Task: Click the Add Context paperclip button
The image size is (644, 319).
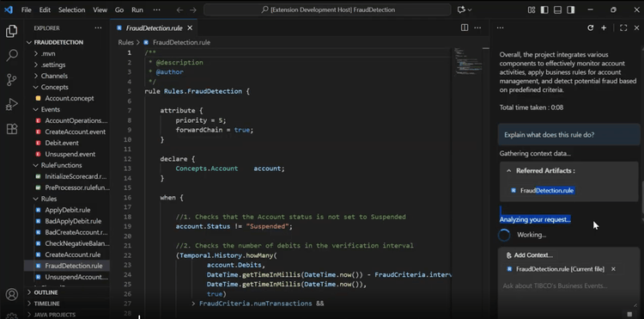Action: [x=529, y=255]
